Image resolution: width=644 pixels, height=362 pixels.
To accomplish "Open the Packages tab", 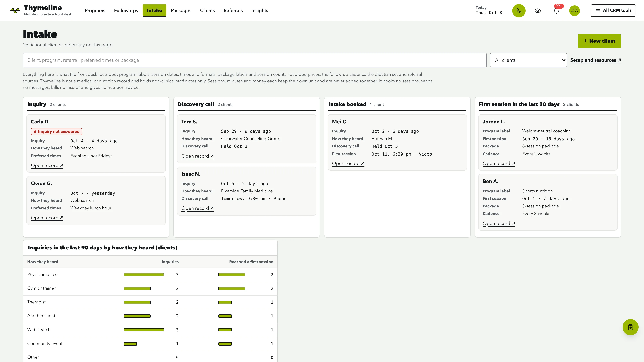I will [181, 11].
